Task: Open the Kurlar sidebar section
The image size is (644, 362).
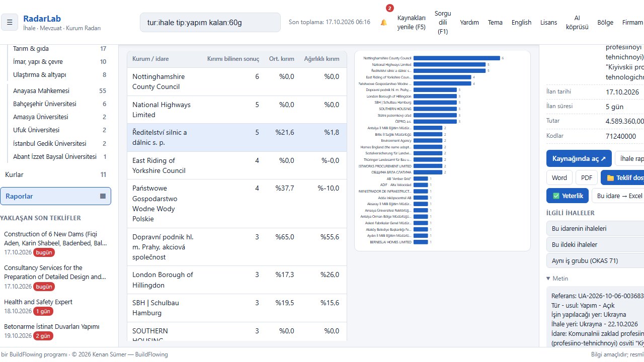Action: tap(55, 175)
